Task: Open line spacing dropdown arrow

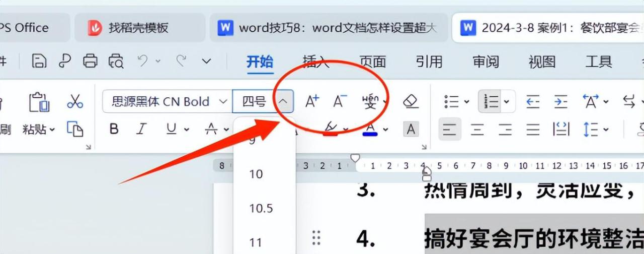Action: click(x=606, y=130)
